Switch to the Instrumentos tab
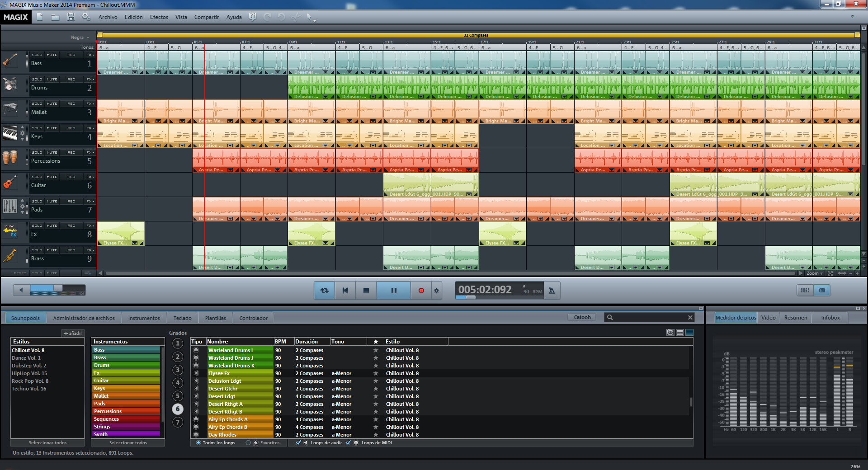The image size is (868, 470). [144, 318]
